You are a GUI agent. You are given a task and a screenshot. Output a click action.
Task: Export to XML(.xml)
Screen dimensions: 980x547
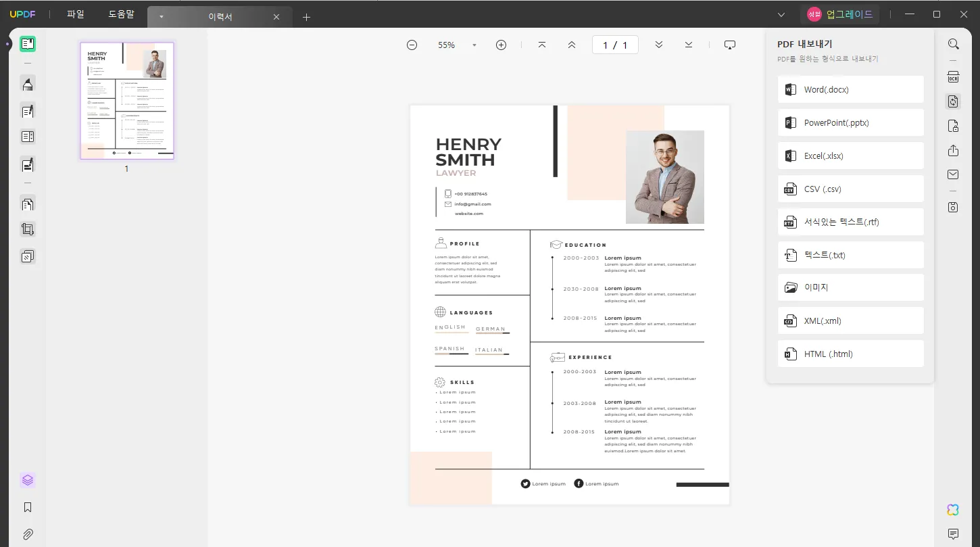pyautogui.click(x=850, y=320)
